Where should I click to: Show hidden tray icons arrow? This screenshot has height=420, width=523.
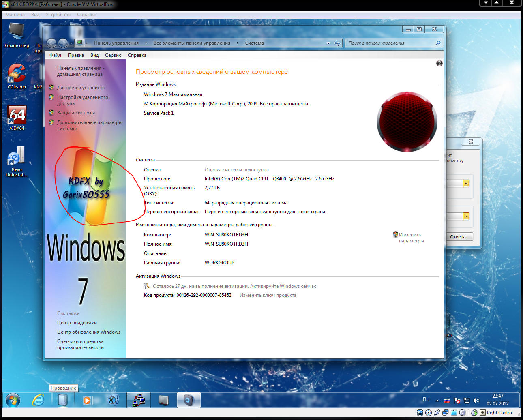coord(437,401)
